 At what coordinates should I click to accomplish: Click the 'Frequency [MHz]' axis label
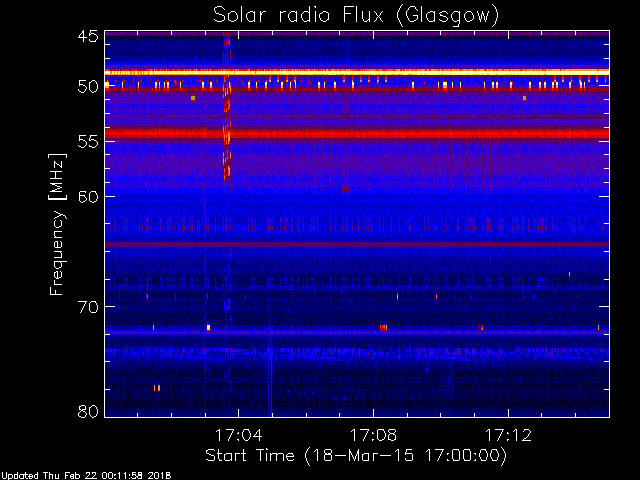click(x=57, y=224)
